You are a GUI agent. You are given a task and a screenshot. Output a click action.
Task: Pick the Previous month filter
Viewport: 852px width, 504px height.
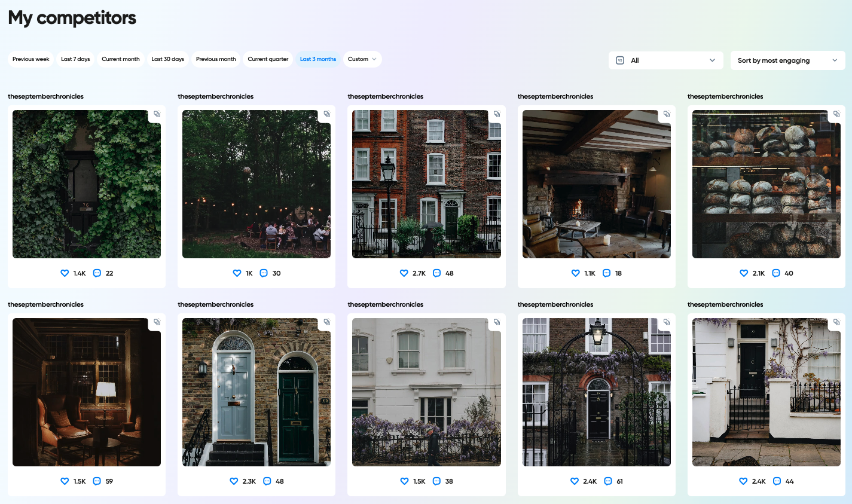(216, 59)
